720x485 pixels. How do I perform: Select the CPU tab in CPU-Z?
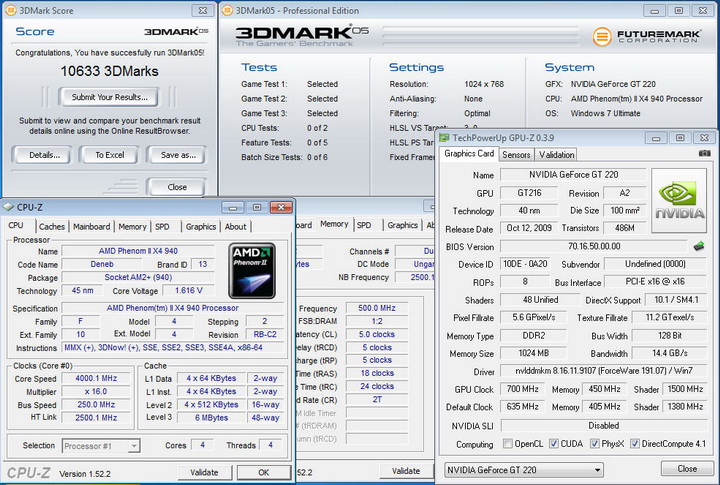coord(16,226)
